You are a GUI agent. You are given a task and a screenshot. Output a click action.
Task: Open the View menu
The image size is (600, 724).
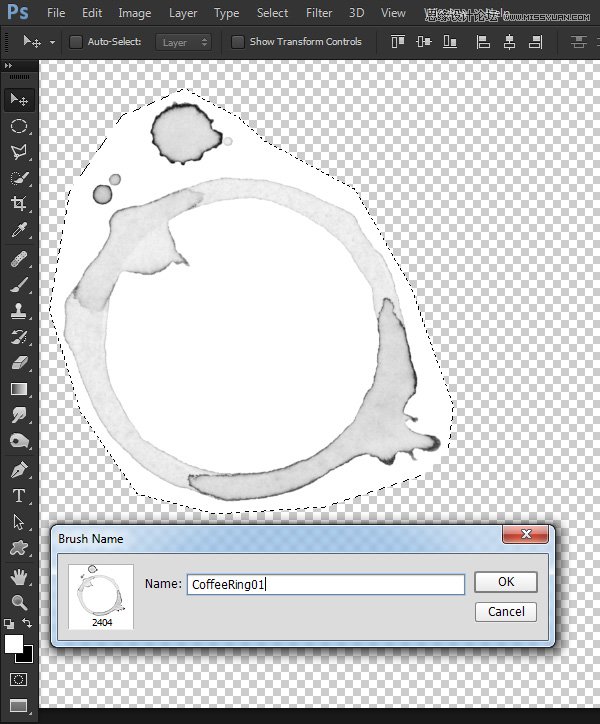393,13
